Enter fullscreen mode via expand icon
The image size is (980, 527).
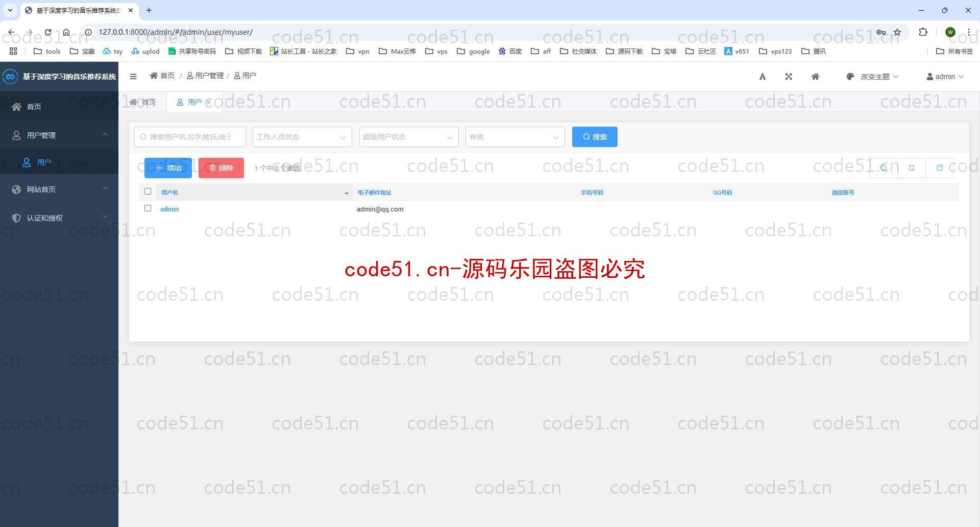point(789,77)
